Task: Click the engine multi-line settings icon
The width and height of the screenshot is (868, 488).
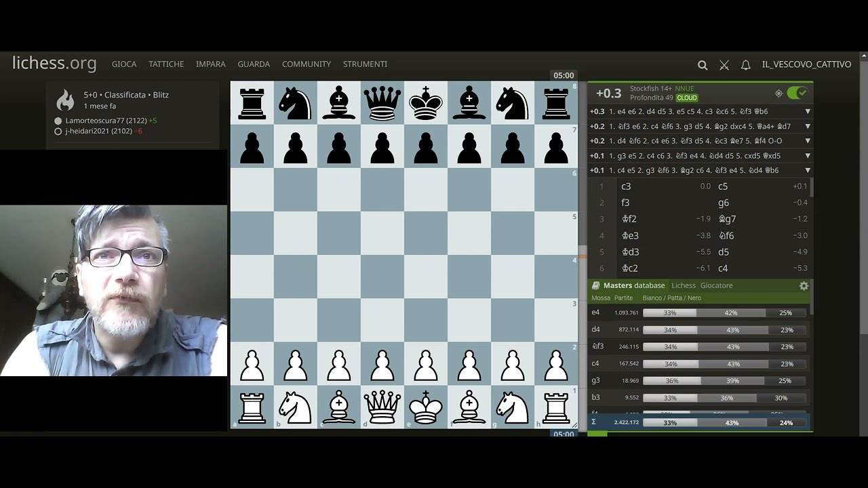Action: 778,94
